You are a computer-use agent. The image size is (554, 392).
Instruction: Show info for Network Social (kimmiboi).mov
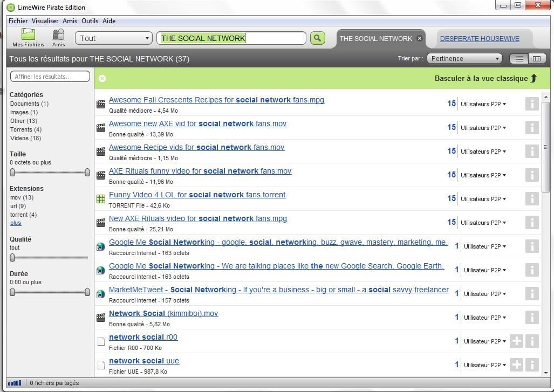coord(532,318)
